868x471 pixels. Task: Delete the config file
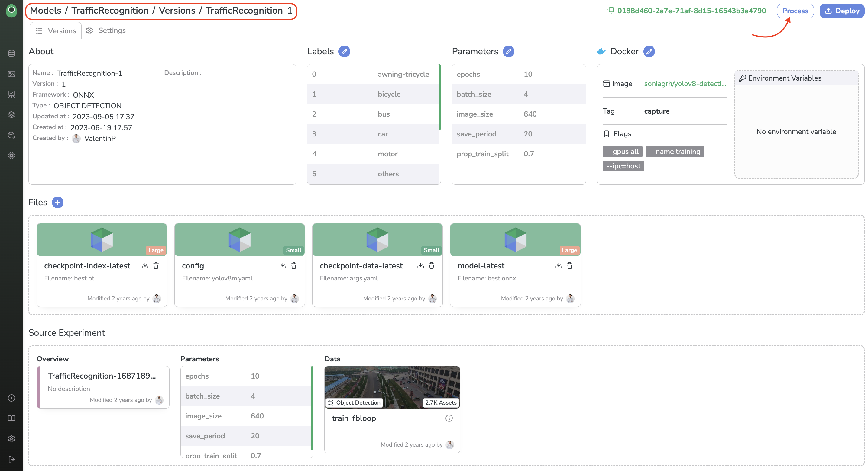[294, 266]
